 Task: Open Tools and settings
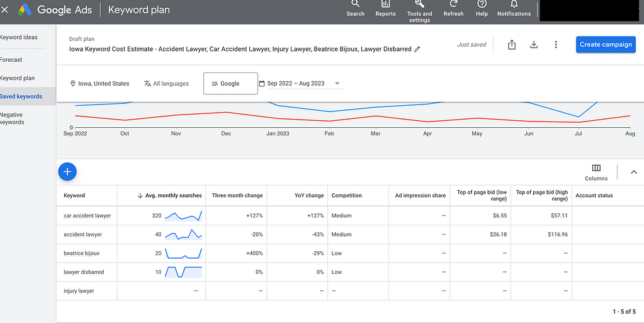(x=419, y=11)
